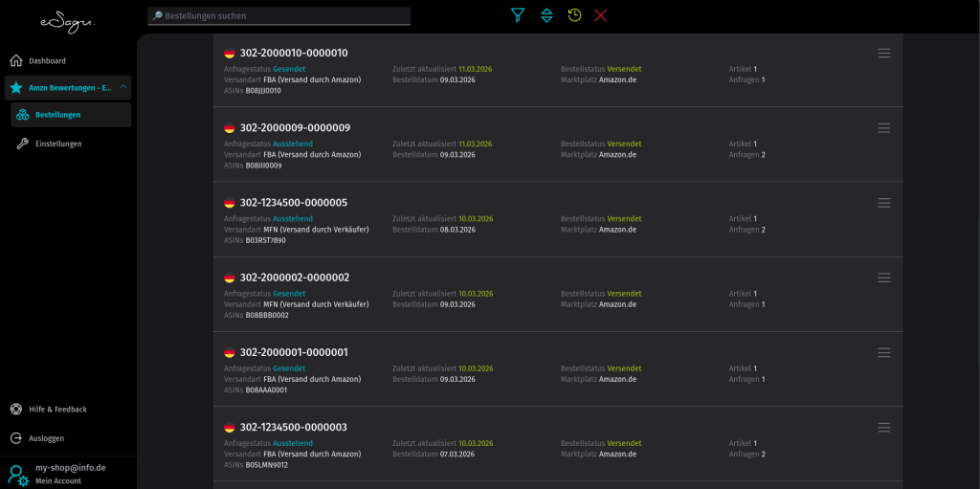
Task: Click the filter funnel icon
Action: tap(518, 15)
